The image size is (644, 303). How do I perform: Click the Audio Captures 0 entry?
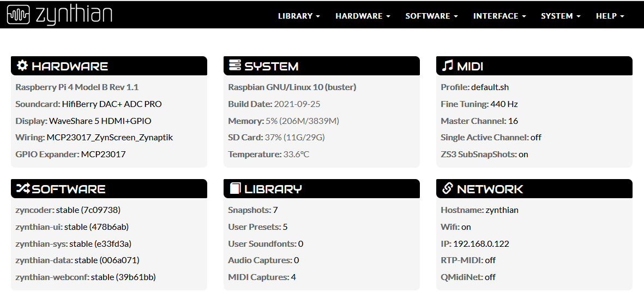[x=264, y=260]
